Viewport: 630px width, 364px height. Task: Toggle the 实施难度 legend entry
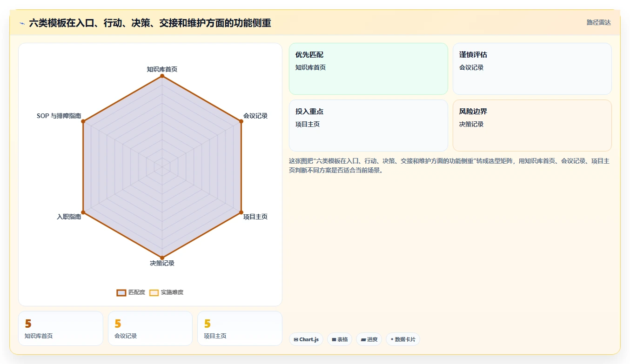[166, 292]
